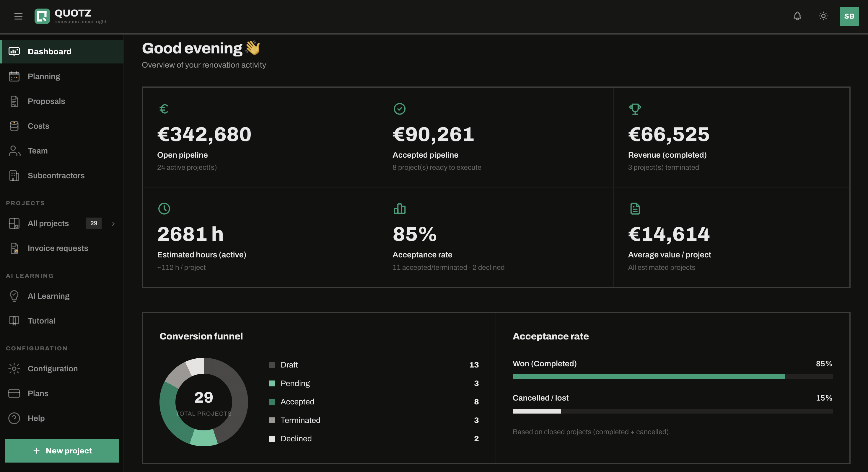The height and width of the screenshot is (472, 868).
Task: Click the Plans credit card icon
Action: (14, 393)
